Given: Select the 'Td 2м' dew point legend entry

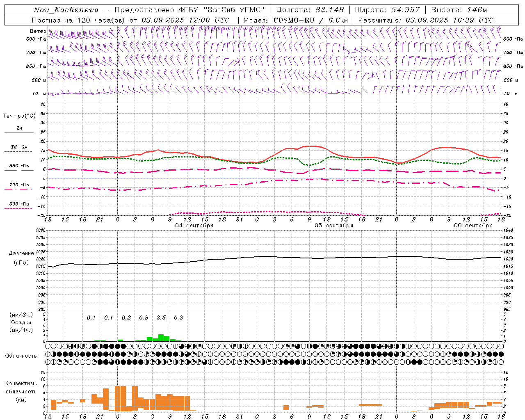Looking at the screenshot, I should click(19, 147).
